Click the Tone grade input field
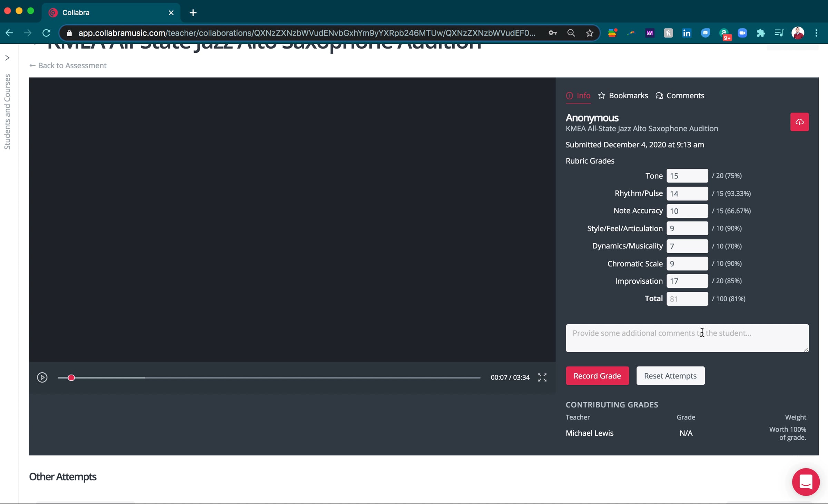 [x=687, y=176]
